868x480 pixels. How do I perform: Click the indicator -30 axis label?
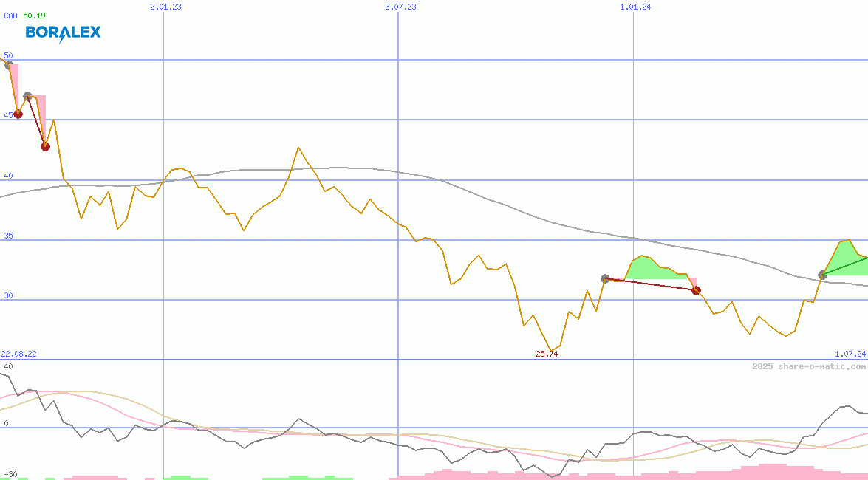(10, 475)
